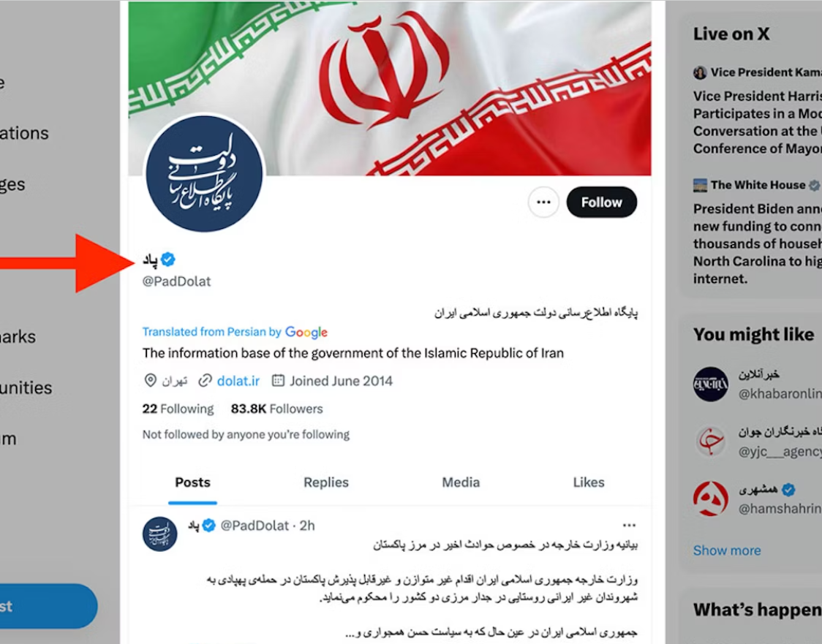Click the yjc agency account avatar
Screen dimensions: 822x644
point(710,442)
